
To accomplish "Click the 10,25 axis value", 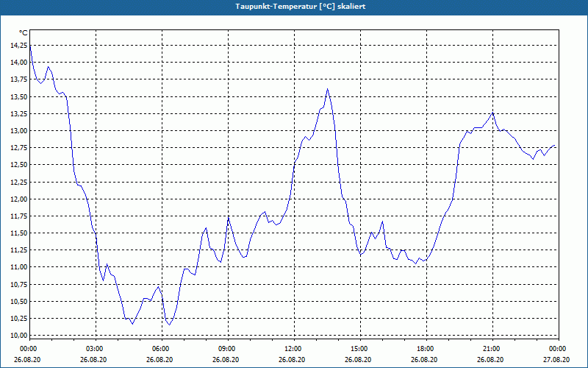I will (19, 318).
